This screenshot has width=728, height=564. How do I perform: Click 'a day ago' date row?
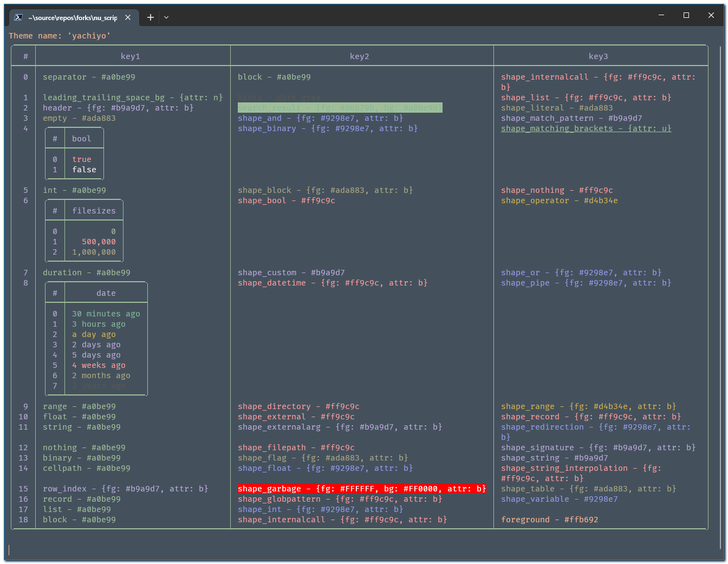[94, 334]
